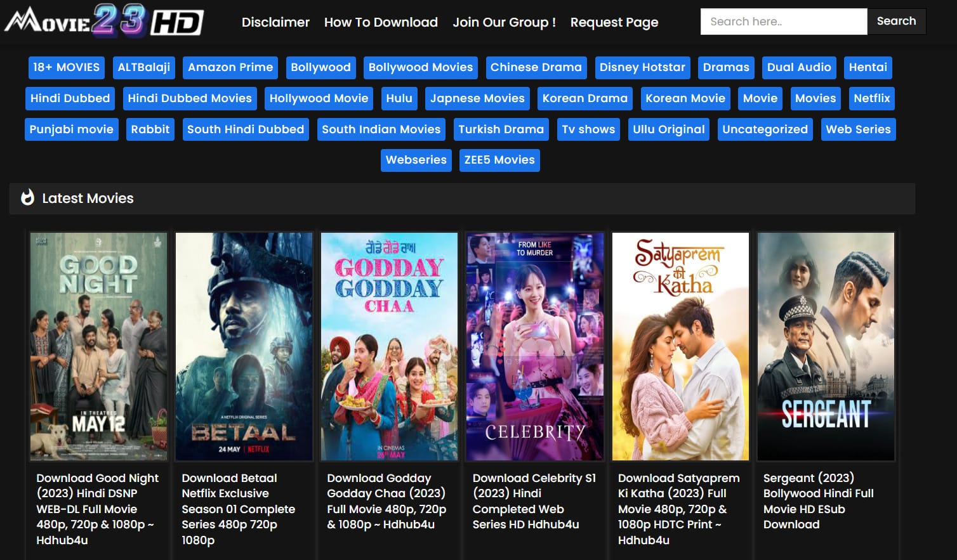The width and height of the screenshot is (957, 560).
Task: Open the Good Night poster thumbnail
Action: [99, 346]
